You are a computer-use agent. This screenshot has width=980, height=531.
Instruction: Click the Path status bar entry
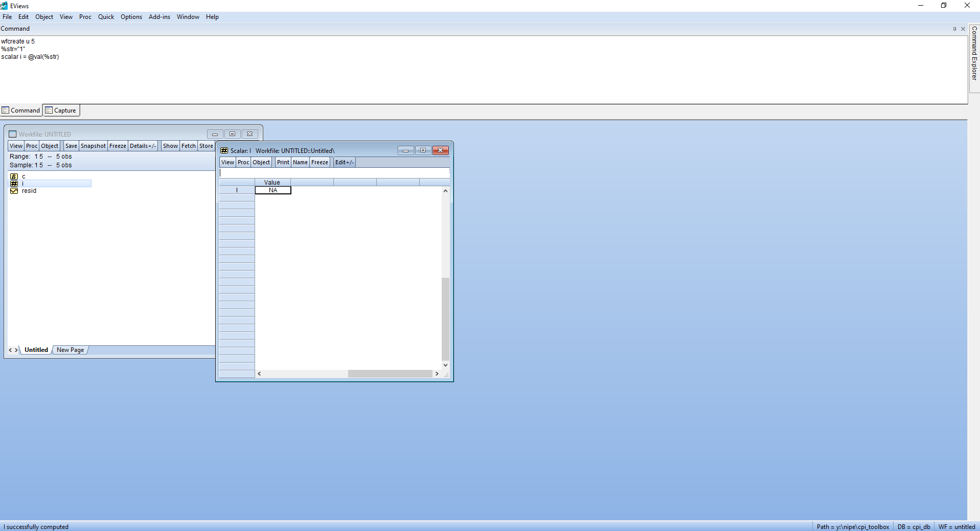(853, 527)
